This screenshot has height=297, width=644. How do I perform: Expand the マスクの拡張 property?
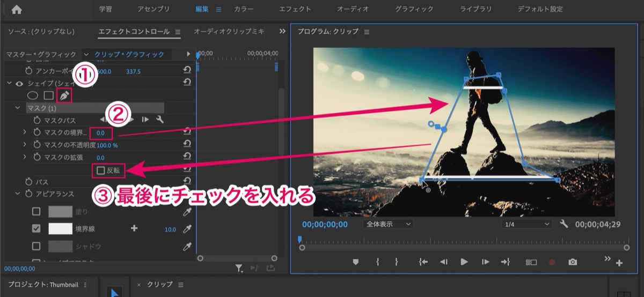click(25, 157)
